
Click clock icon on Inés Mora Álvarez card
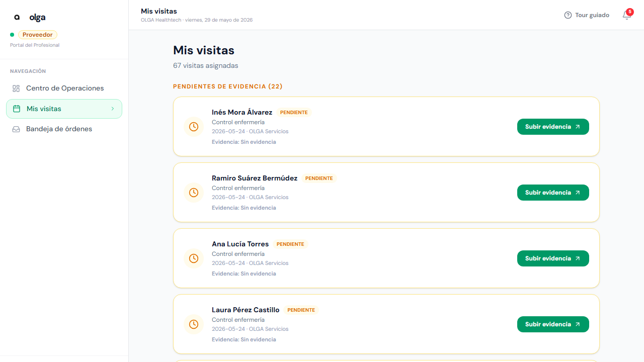coord(194,127)
